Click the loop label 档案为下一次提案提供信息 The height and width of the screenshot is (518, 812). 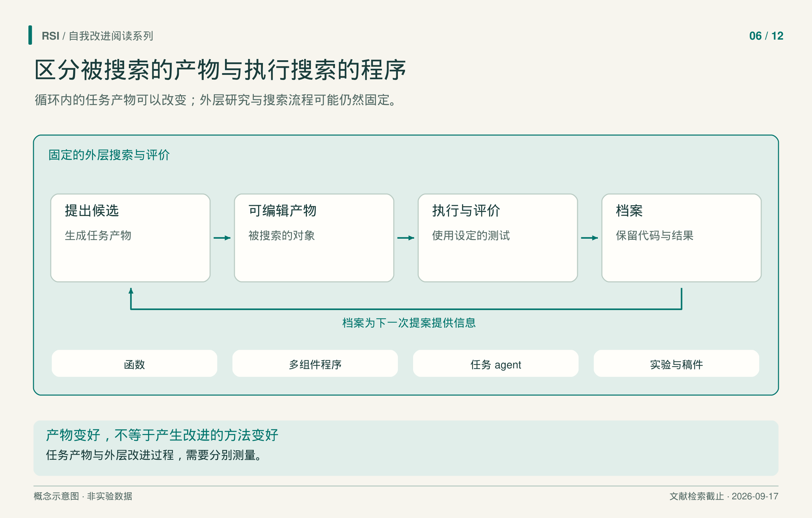click(409, 323)
